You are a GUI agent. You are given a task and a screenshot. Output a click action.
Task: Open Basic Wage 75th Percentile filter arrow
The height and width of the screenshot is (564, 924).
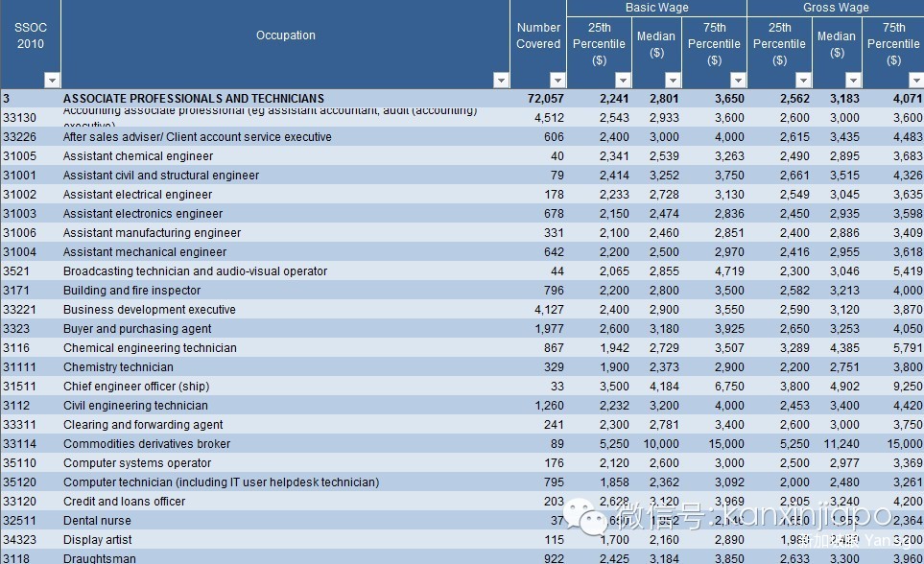pyautogui.click(x=738, y=81)
